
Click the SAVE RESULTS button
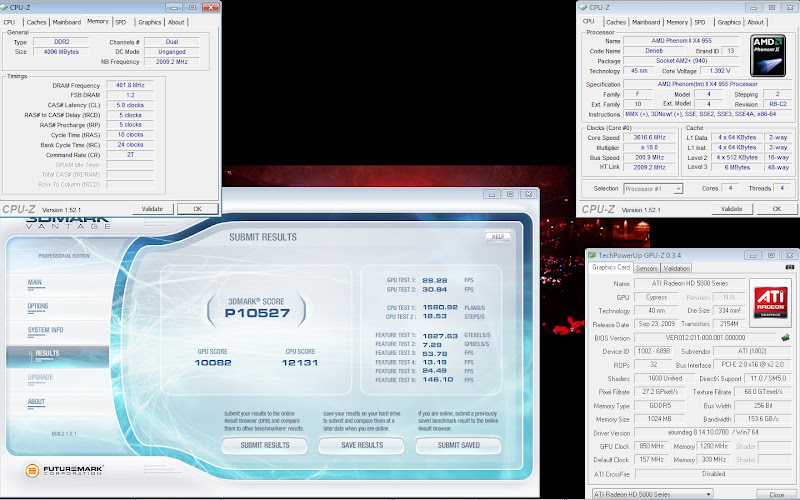click(x=362, y=445)
